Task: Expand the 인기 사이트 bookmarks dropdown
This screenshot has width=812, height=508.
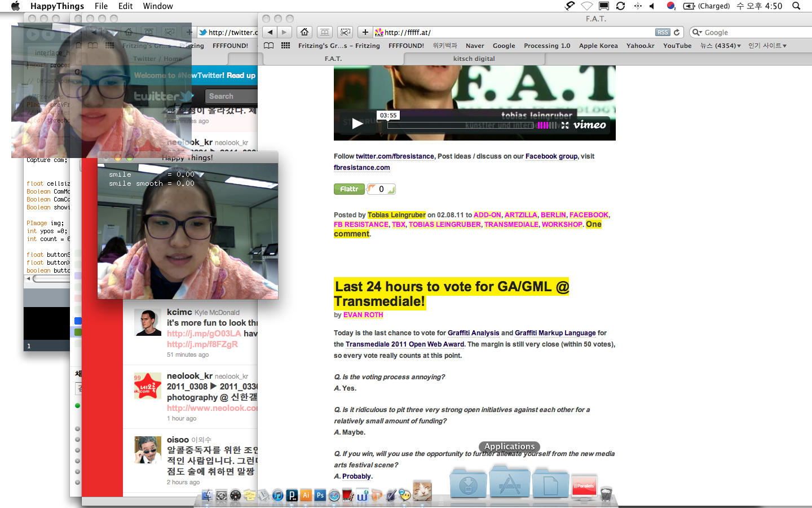Action: 767,46
